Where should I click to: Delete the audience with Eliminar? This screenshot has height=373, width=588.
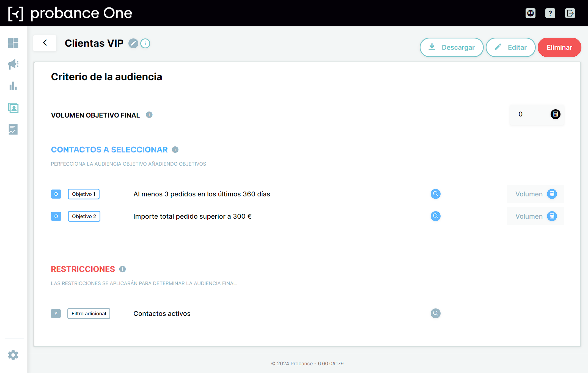559,48
